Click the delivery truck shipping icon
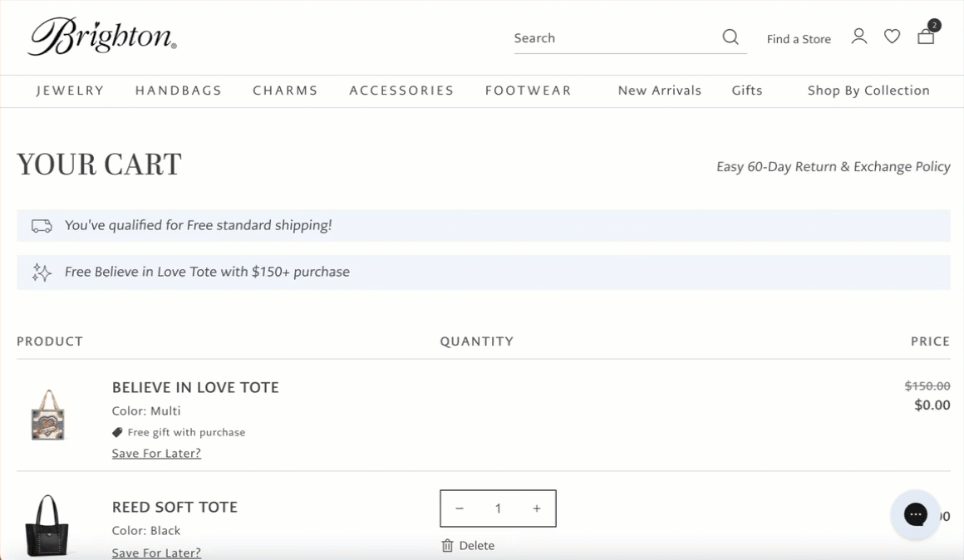 click(x=42, y=226)
